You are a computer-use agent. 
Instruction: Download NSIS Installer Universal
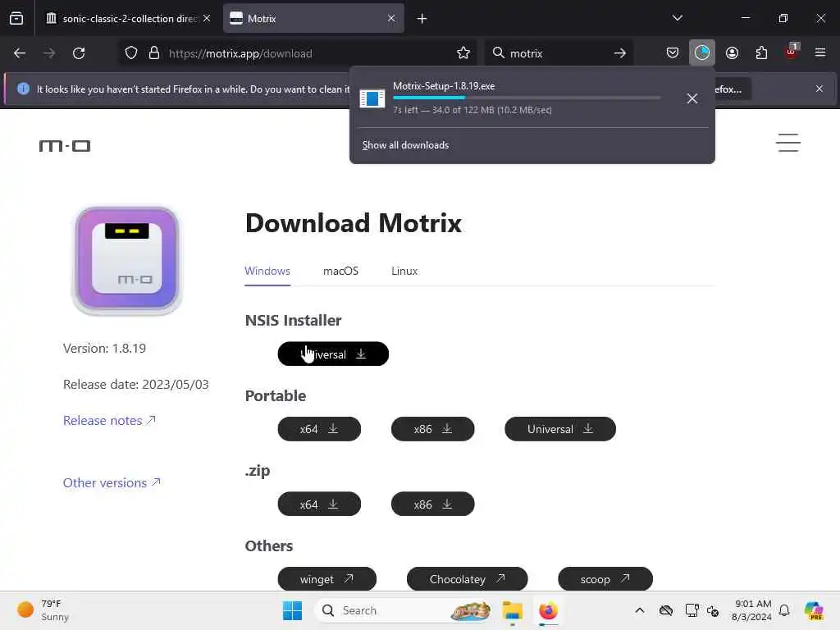(x=333, y=354)
